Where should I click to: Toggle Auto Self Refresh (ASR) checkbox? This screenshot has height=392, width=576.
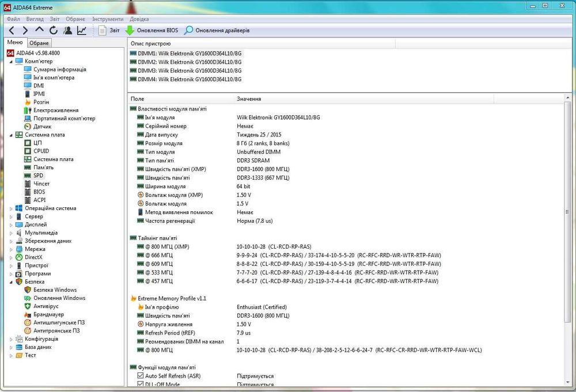(x=141, y=375)
